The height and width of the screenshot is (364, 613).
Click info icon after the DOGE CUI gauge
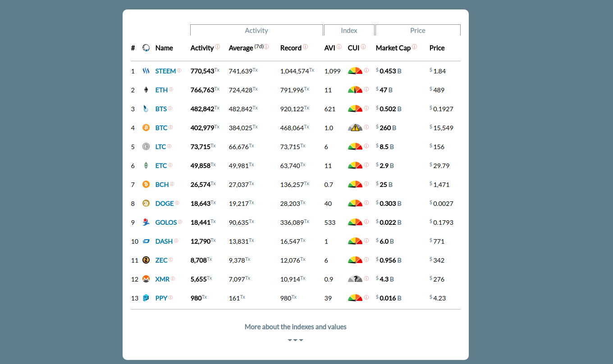366,203
